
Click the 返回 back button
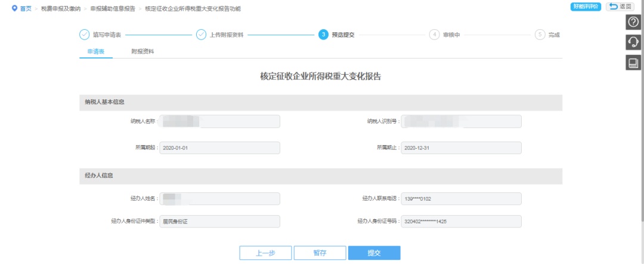point(620,7)
